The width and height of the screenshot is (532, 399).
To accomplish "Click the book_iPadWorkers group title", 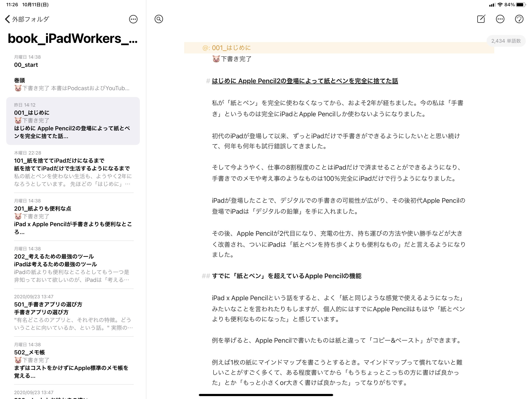I will (73, 39).
